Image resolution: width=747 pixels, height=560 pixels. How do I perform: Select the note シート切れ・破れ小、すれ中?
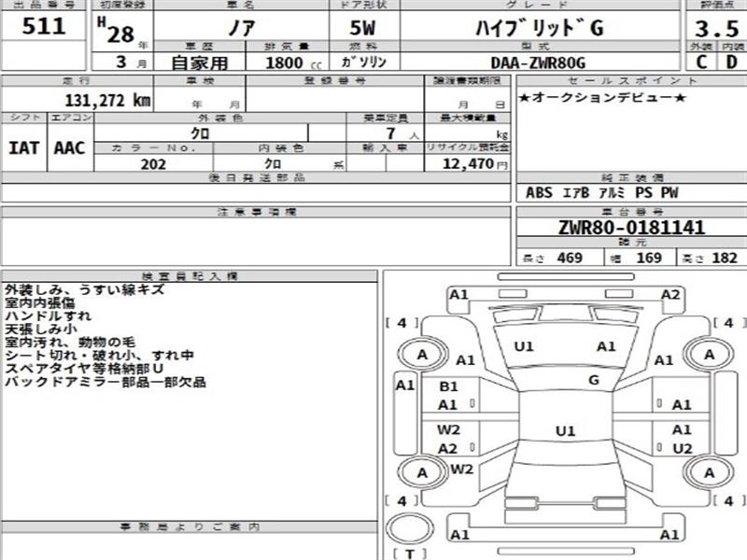99,356
